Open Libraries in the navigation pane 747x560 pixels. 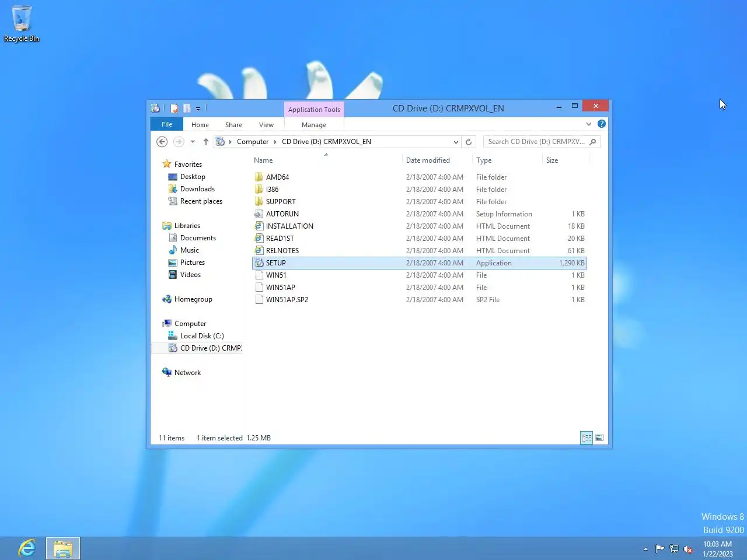point(187,226)
